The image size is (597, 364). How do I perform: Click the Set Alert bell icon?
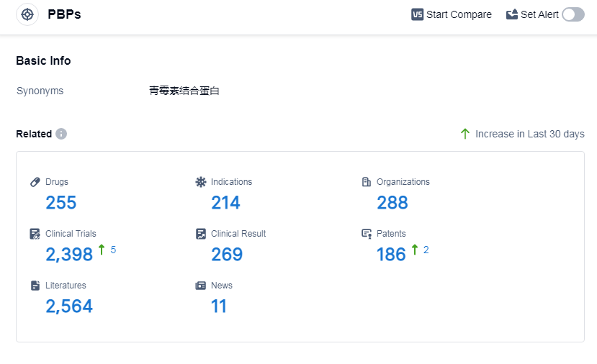(512, 14)
